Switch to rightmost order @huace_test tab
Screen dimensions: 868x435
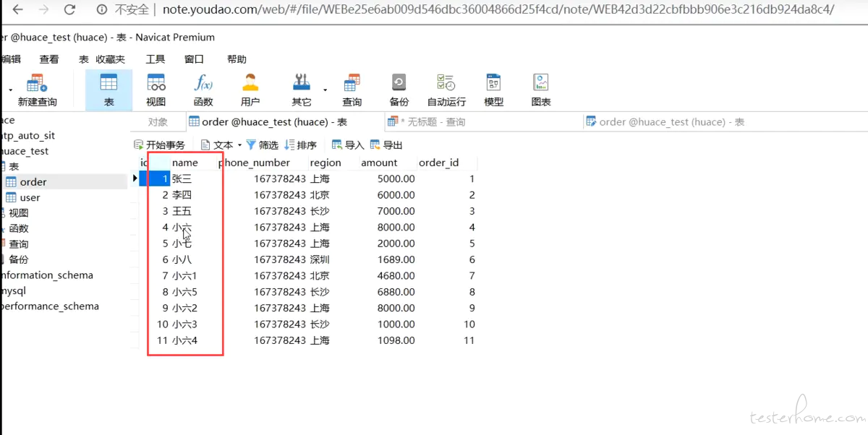pyautogui.click(x=665, y=122)
